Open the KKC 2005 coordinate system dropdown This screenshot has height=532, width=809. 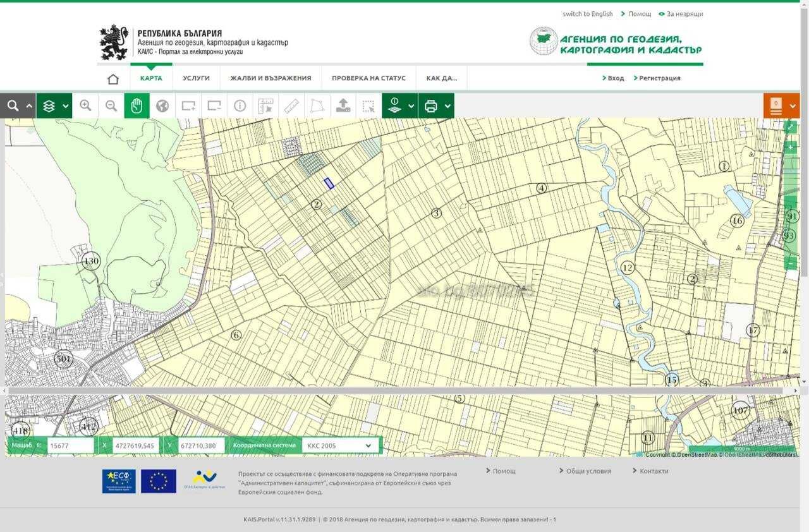click(x=340, y=445)
